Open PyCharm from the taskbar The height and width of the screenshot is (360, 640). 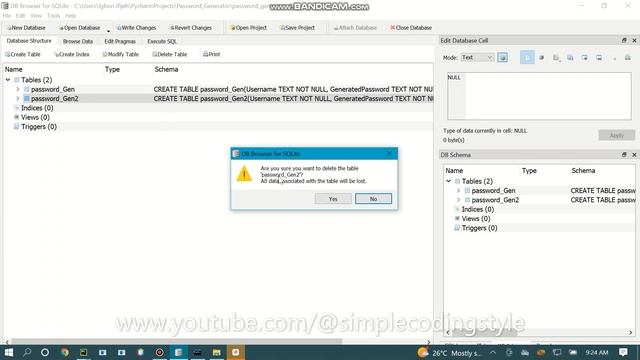pos(84,352)
